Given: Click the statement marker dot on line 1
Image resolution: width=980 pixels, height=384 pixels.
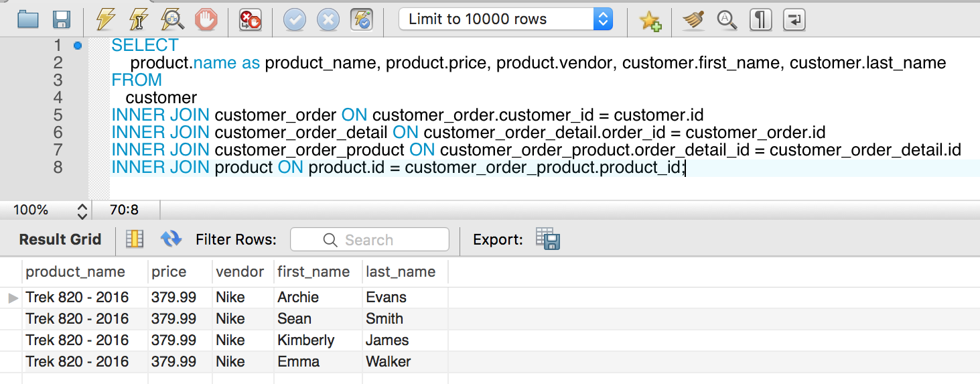Looking at the screenshot, I should pos(78,46).
